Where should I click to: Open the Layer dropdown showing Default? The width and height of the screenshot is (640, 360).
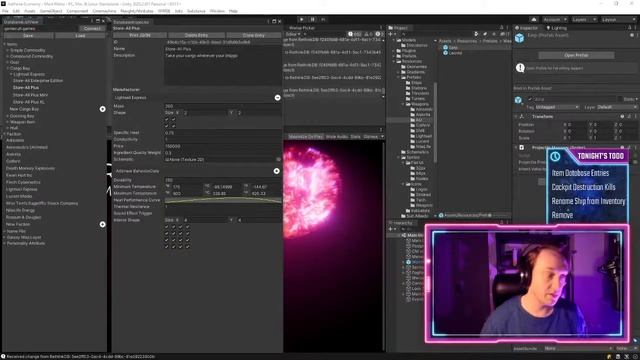[616, 107]
